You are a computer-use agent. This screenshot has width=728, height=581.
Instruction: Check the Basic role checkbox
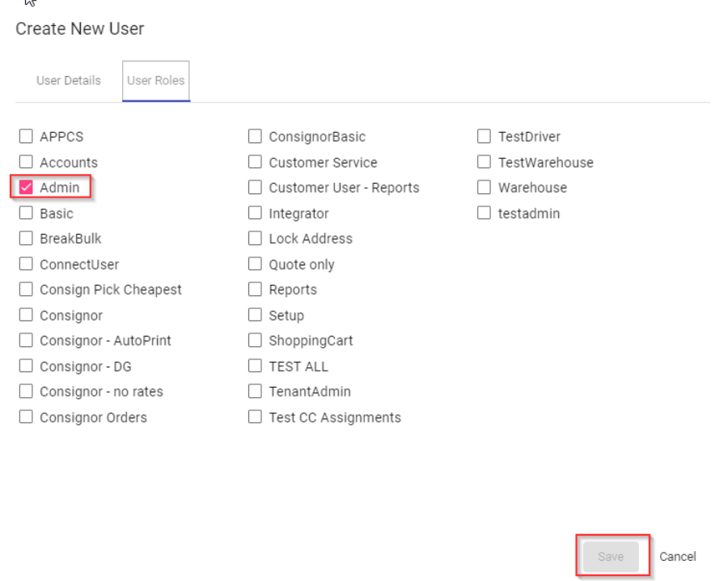coord(26,214)
